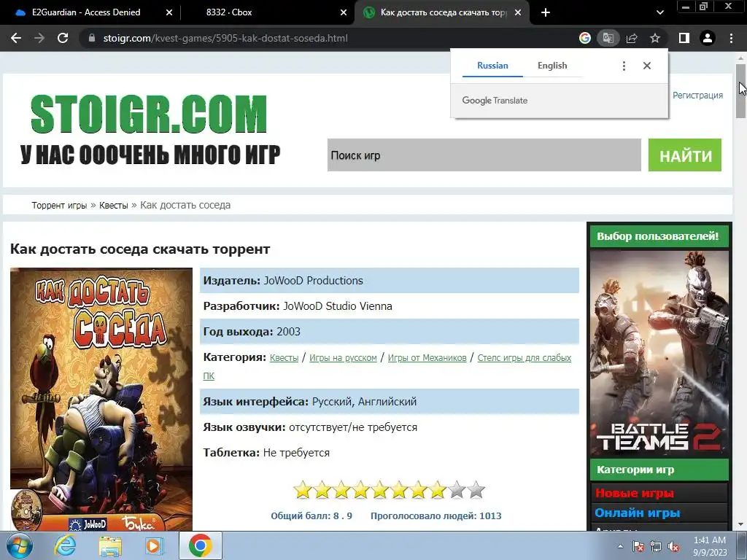
Task: Click the Battle Teams 2 banner
Action: 659,352
